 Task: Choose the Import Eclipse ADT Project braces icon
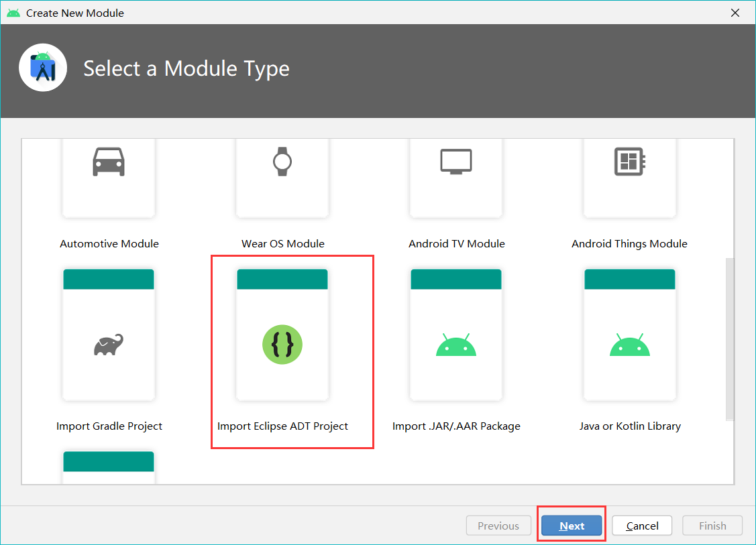coord(282,345)
